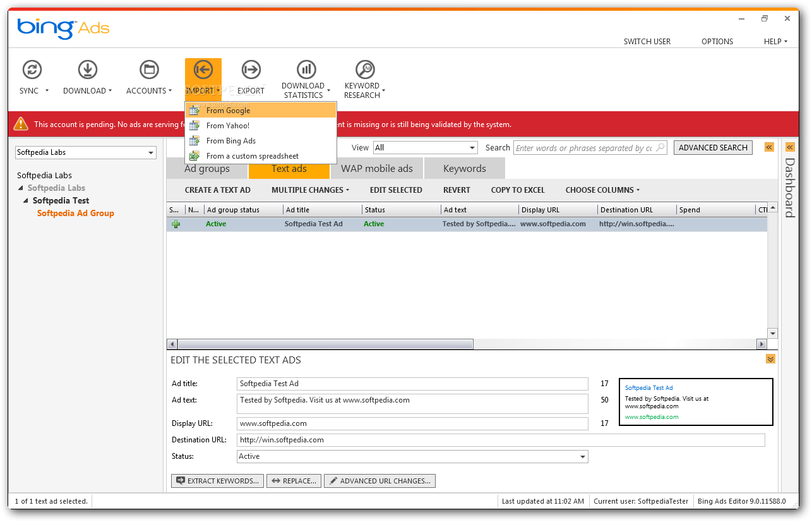Viewport: 812px width, 522px height.
Task: Open the Accounts folder icon
Action: pyautogui.click(x=149, y=69)
